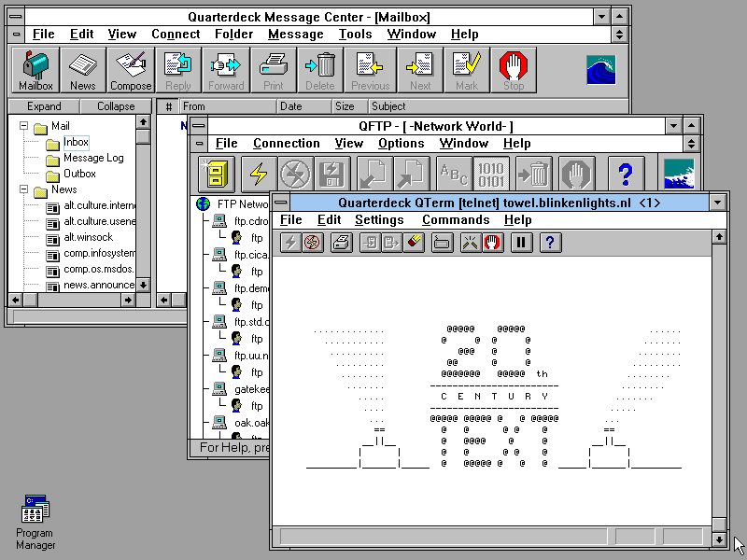Collapse the Mail folder tree node

tap(23, 126)
